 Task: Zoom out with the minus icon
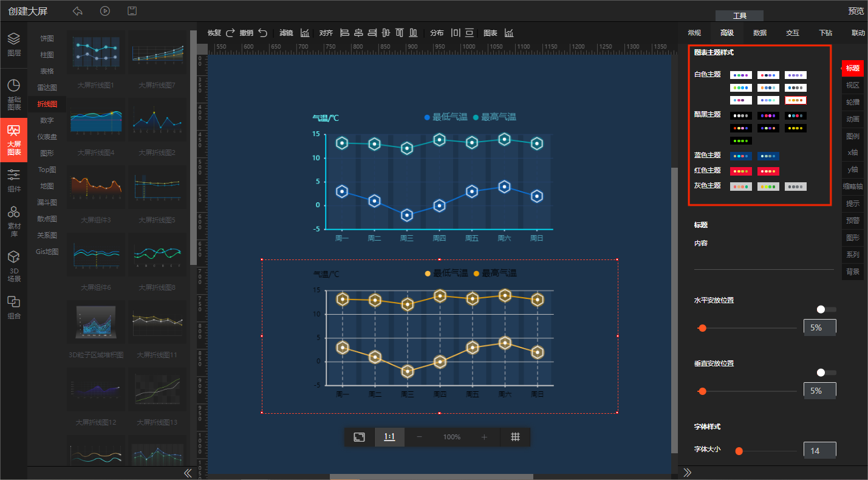point(419,437)
